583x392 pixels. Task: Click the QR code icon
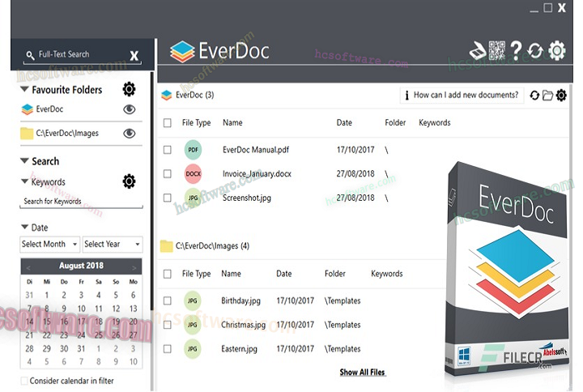coord(496,50)
